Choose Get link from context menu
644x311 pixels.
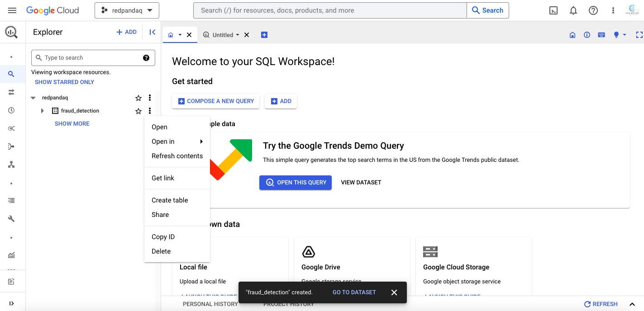177,178
